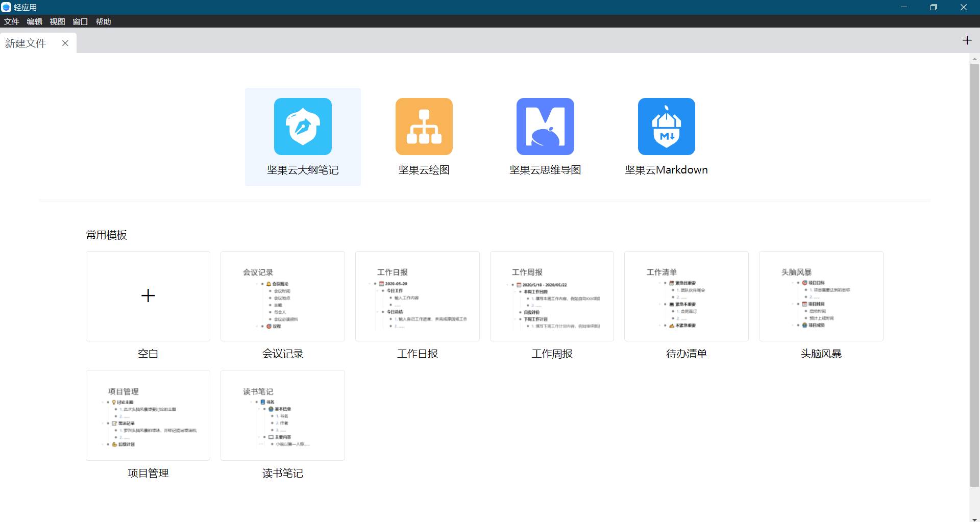Click the 会议记录 caption below thumbnail
The height and width of the screenshot is (522, 980).
[283, 354]
